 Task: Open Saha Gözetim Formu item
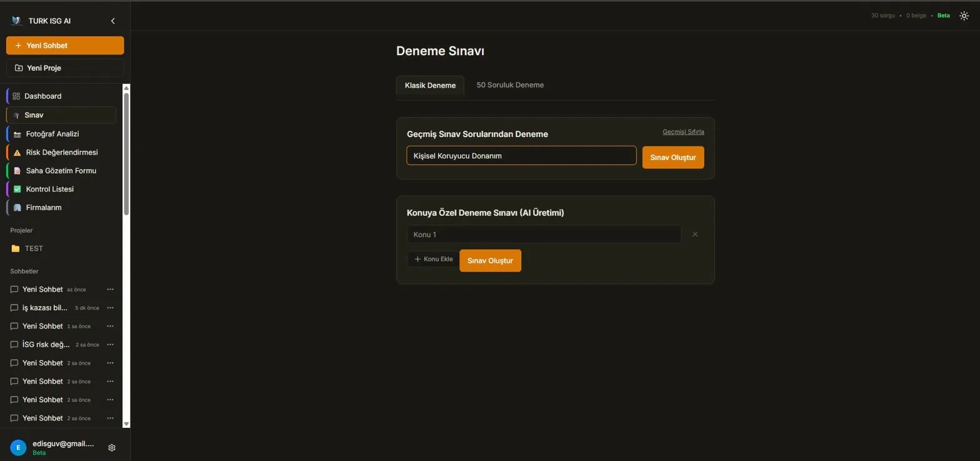pyautogui.click(x=61, y=171)
